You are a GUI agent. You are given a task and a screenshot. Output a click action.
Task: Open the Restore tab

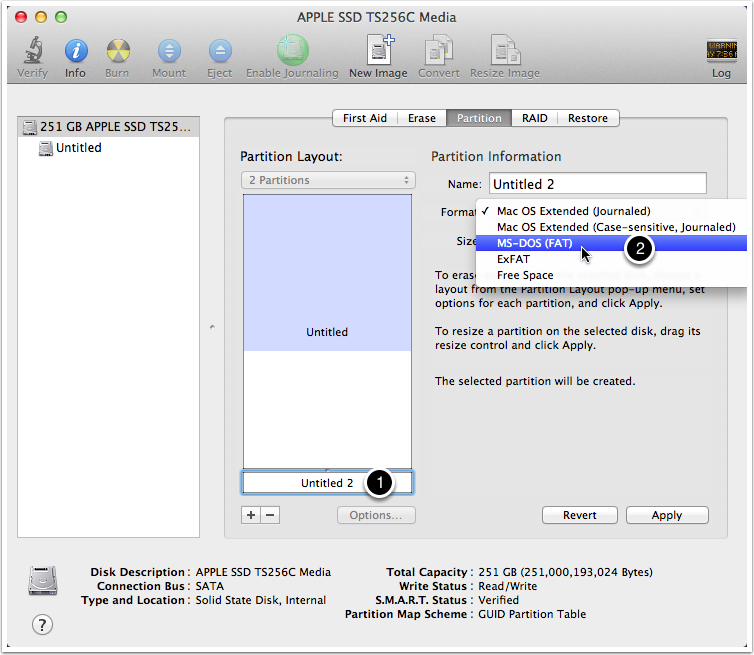588,118
